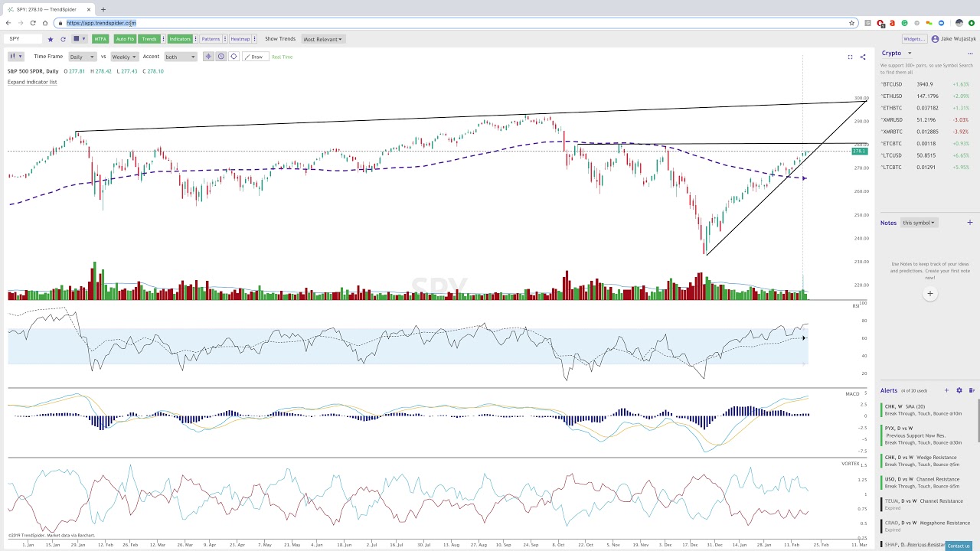This screenshot has width=980, height=551.
Task: Open options dots next to Trends
Action: coord(163,39)
